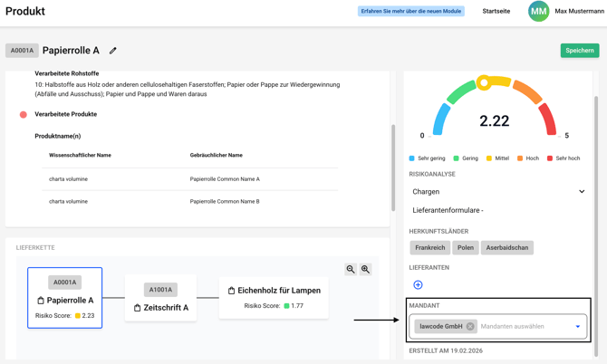Zoom out the Lieferkette diagram
Viewport: 607px width, 364px height.
coord(351,269)
